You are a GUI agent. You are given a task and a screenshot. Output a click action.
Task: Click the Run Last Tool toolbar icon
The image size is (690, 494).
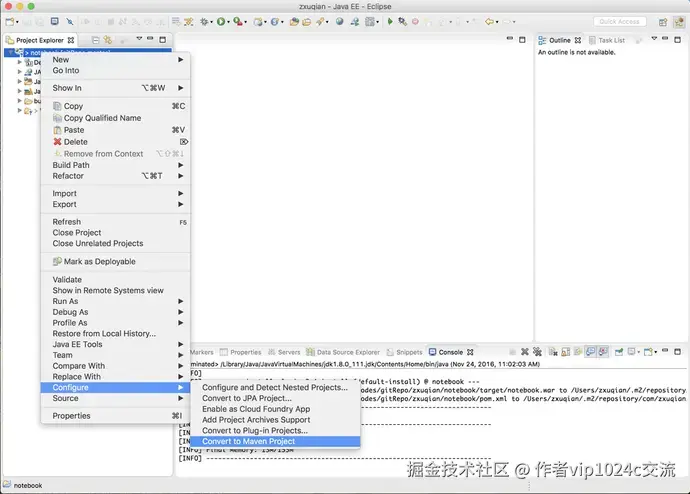click(238, 22)
